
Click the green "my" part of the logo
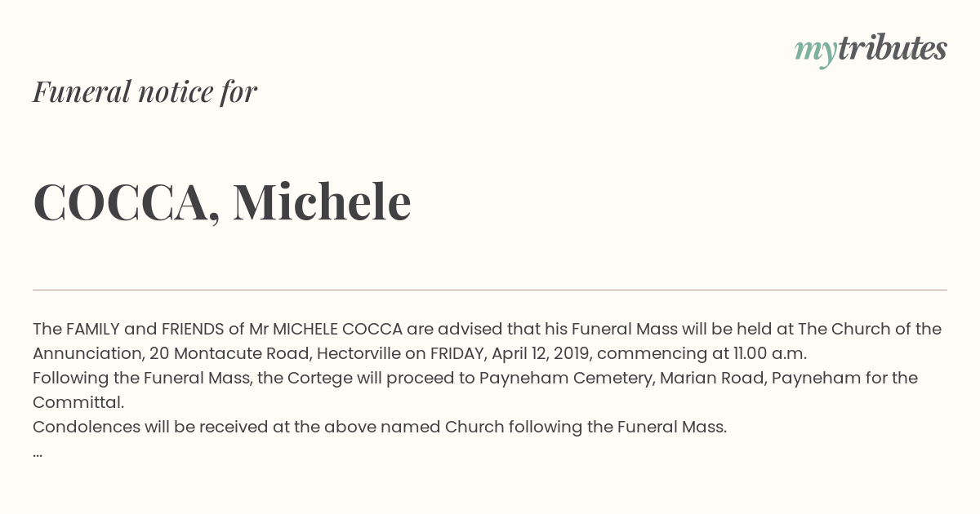tap(816, 51)
